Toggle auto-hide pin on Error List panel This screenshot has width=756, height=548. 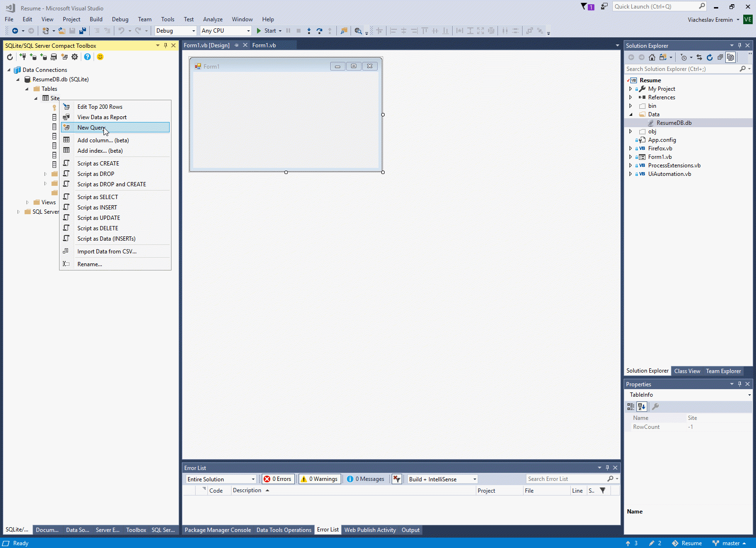pos(608,468)
